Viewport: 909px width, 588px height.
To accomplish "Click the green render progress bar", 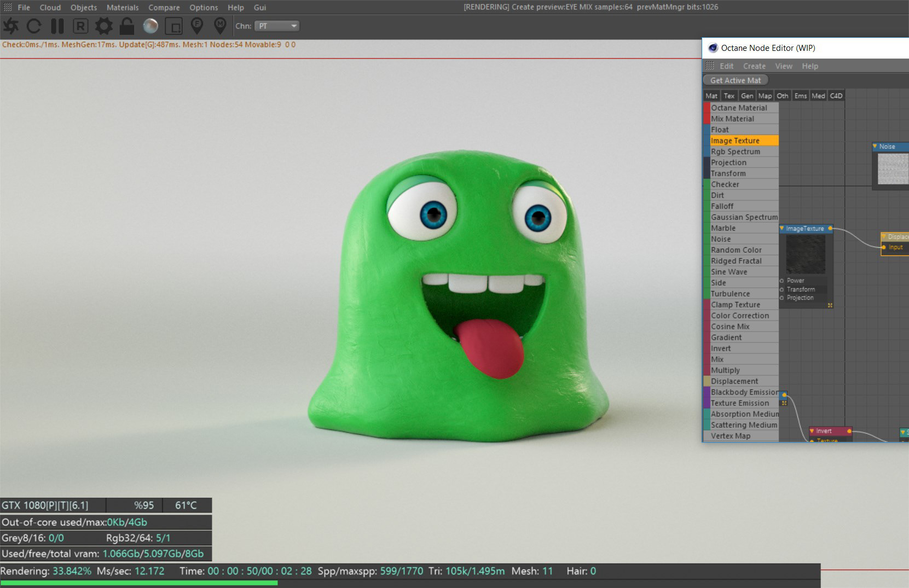I will tap(139, 583).
